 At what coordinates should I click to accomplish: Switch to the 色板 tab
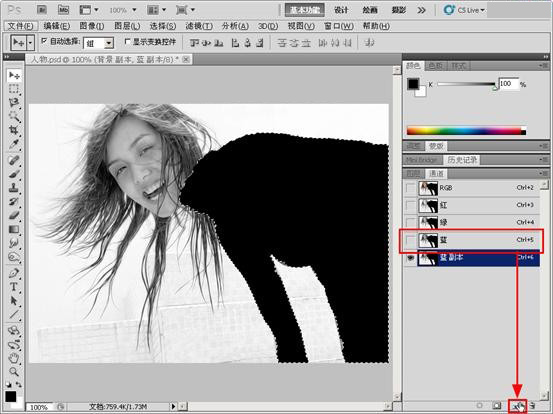pyautogui.click(x=436, y=66)
